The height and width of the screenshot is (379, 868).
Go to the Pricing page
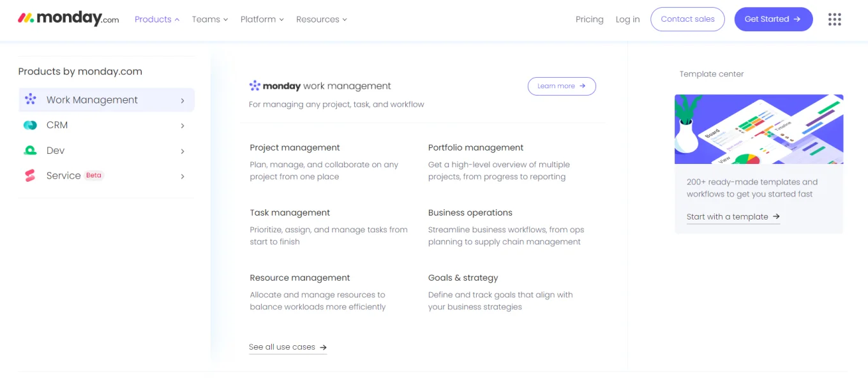590,19
